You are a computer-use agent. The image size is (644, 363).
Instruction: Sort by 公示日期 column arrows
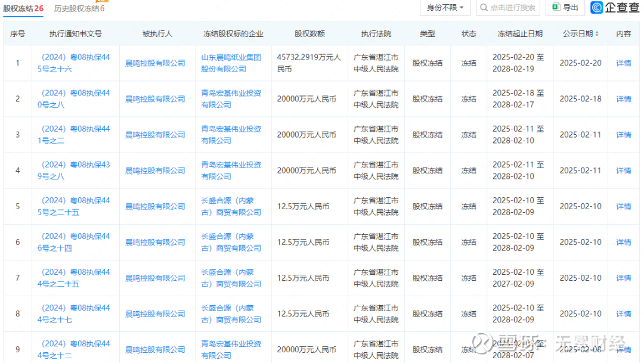click(597, 33)
